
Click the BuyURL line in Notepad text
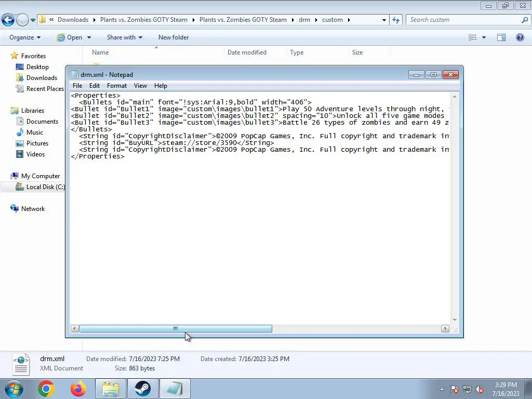point(177,143)
